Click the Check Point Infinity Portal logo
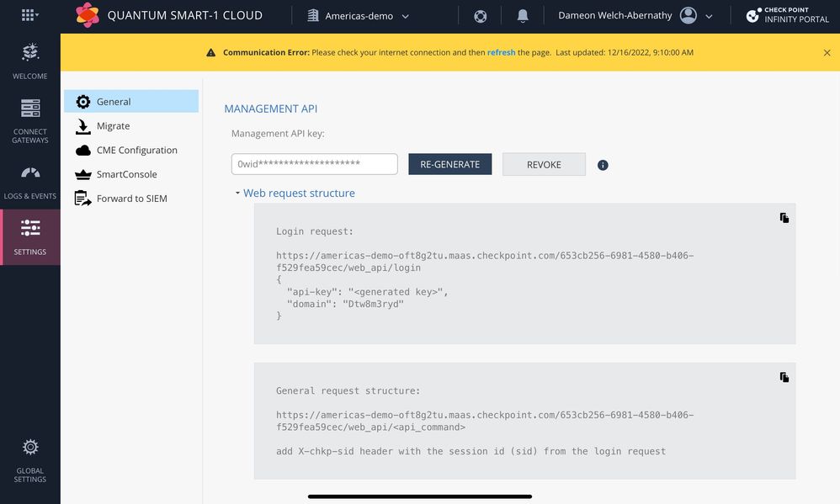The image size is (840, 504). pos(787,15)
